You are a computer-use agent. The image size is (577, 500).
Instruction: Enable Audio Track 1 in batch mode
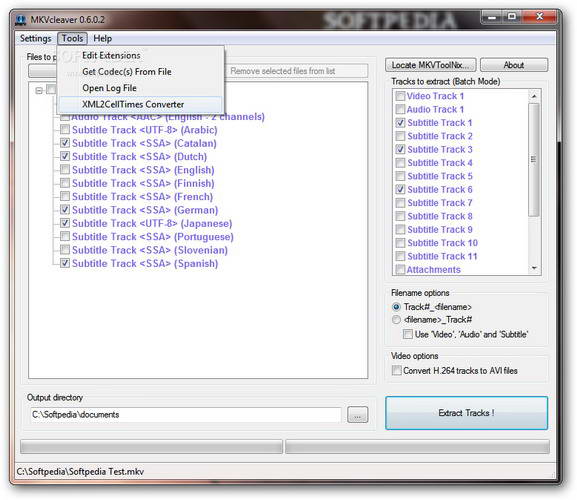tap(400, 109)
